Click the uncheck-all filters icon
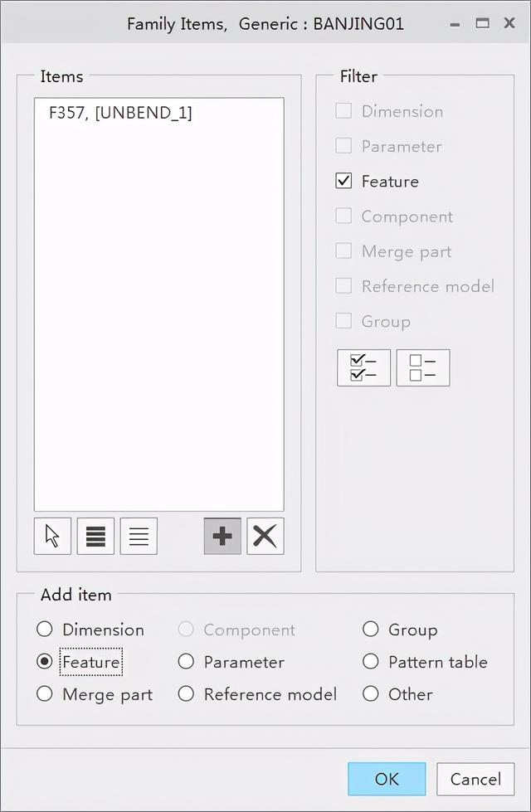The width and height of the screenshot is (531, 812). (x=423, y=367)
